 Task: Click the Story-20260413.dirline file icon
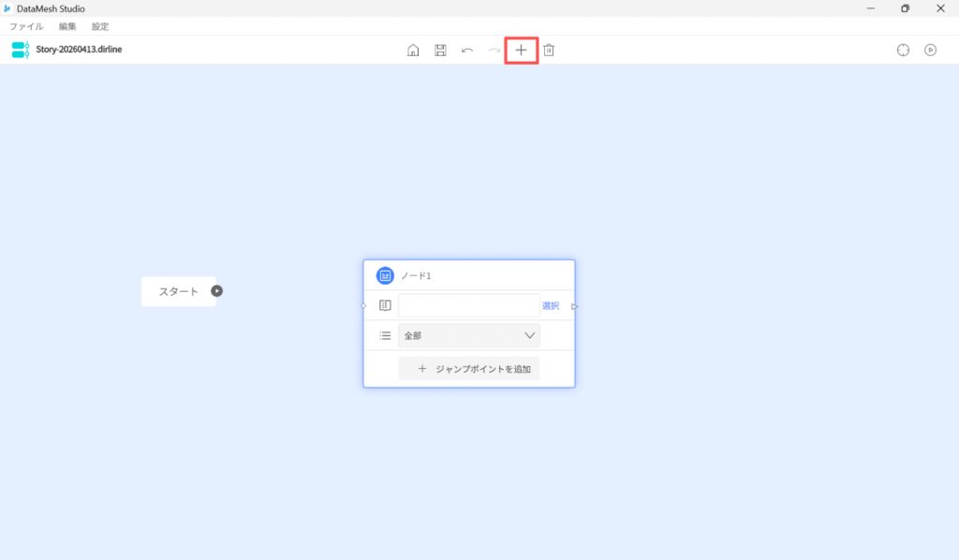click(x=20, y=50)
